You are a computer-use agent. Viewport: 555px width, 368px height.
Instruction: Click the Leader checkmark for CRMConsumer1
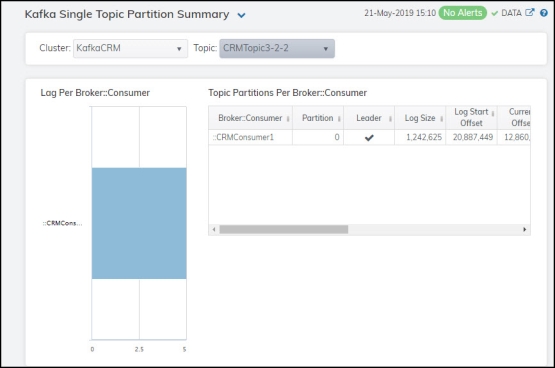click(x=369, y=138)
